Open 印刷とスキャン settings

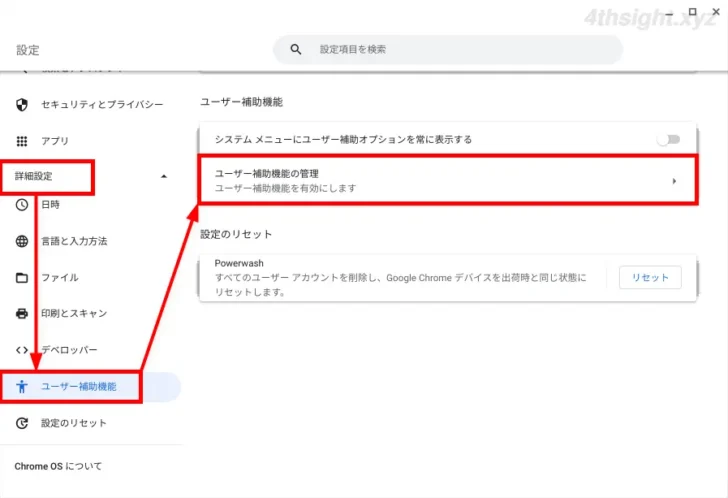74,313
